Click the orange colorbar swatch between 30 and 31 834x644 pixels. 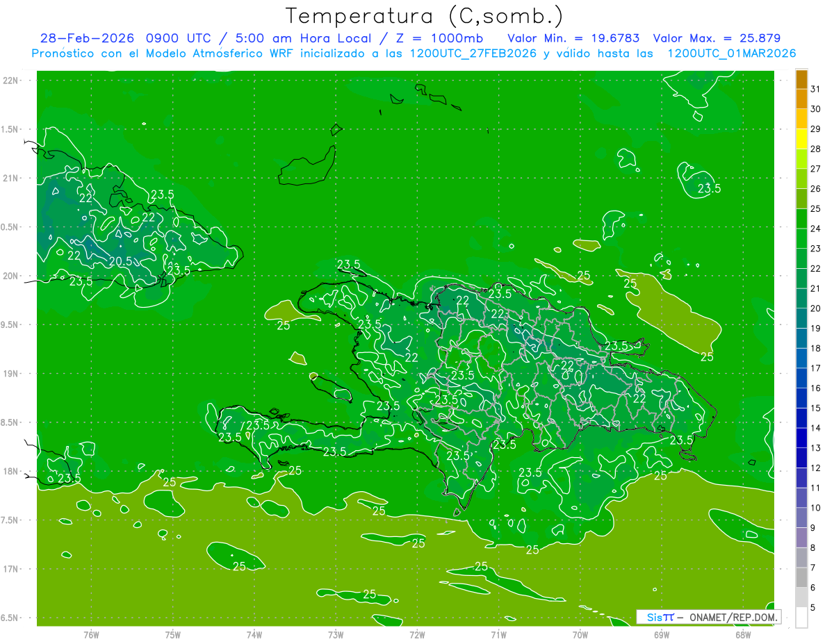801,99
